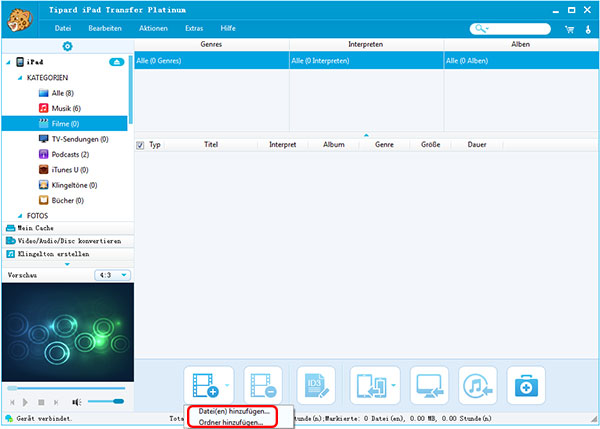Select the Podcasts (2) category
Screen dimensions: 600x429
point(64,154)
